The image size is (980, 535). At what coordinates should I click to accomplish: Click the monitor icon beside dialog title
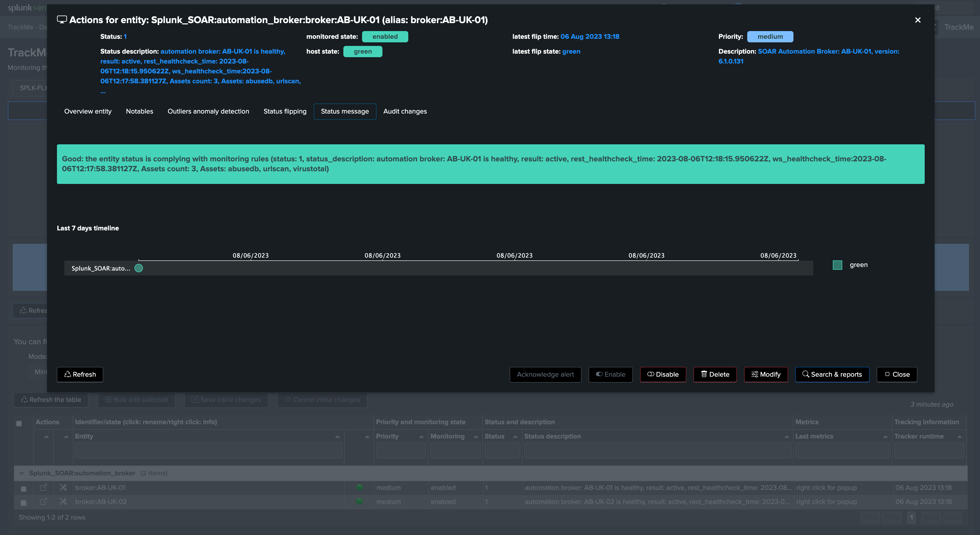coord(62,20)
